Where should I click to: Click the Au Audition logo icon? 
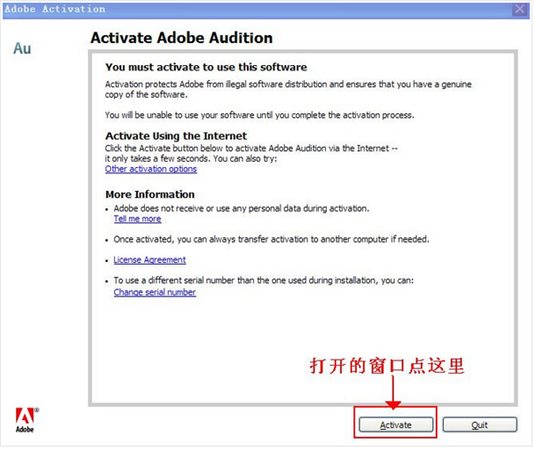click(x=22, y=48)
